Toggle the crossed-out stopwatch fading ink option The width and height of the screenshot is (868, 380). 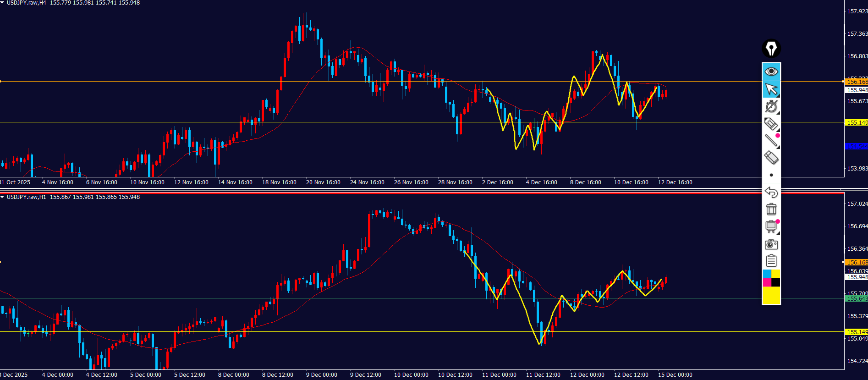[771, 106]
